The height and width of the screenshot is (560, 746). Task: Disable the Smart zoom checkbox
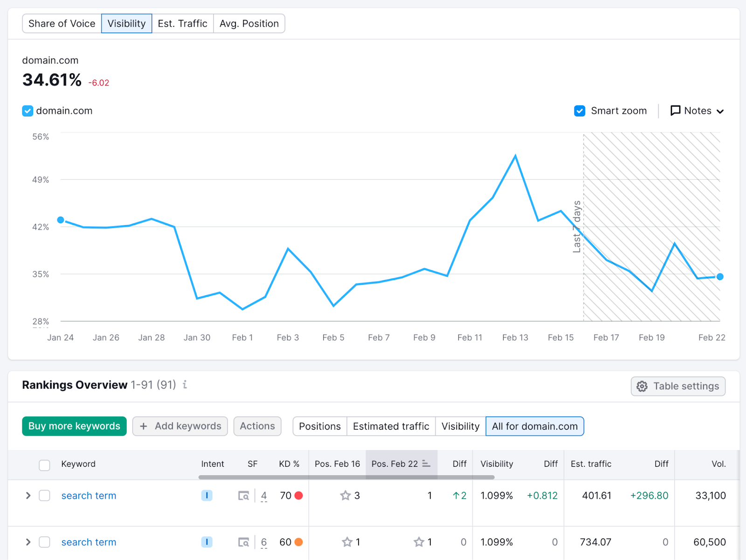tap(579, 110)
